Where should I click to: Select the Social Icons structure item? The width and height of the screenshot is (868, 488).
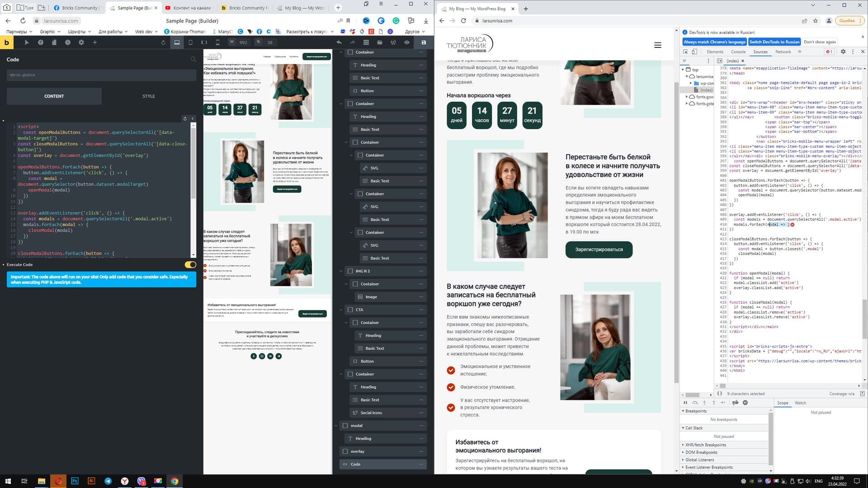point(388,413)
